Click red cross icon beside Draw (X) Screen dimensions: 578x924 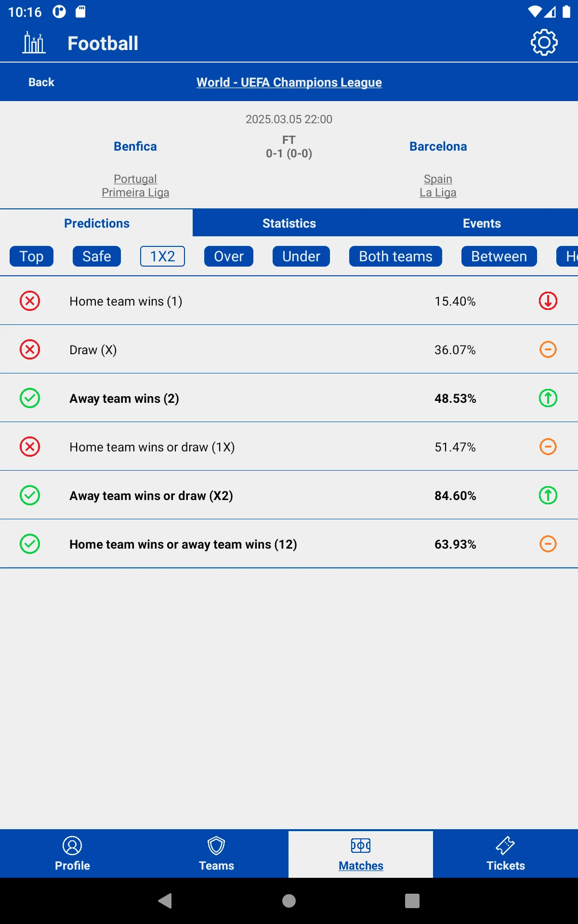point(30,349)
